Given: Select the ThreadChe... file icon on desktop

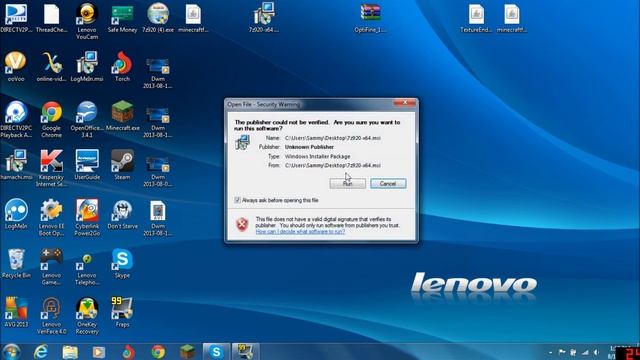Looking at the screenshot, I should click(51, 18).
